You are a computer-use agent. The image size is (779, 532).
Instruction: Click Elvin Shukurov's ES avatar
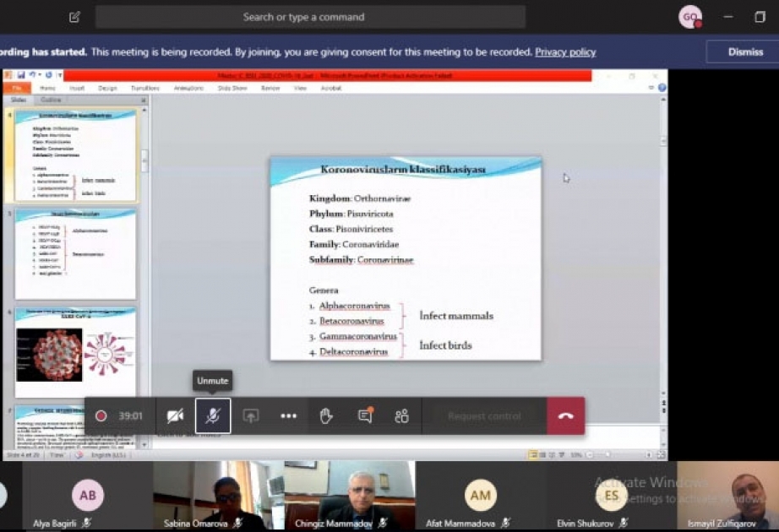[612, 495]
